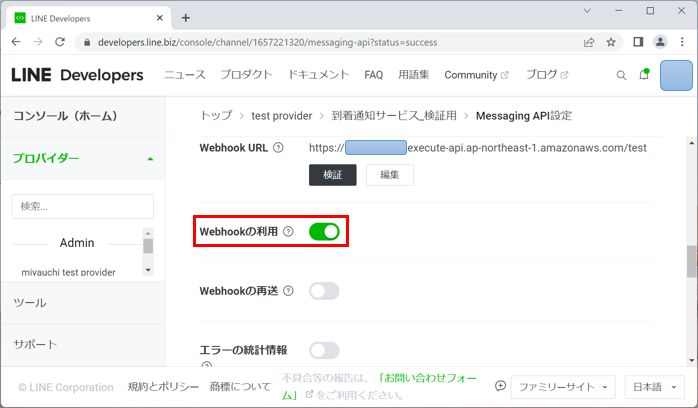The image size is (698, 408).
Task: Enable the エラーの統計情報 toggle
Action: (x=324, y=351)
